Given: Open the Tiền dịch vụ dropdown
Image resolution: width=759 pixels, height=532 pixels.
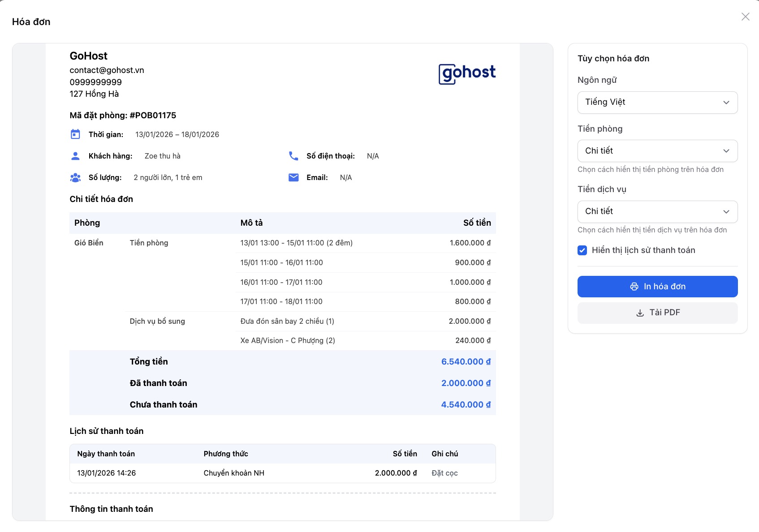Looking at the screenshot, I should 657,211.
